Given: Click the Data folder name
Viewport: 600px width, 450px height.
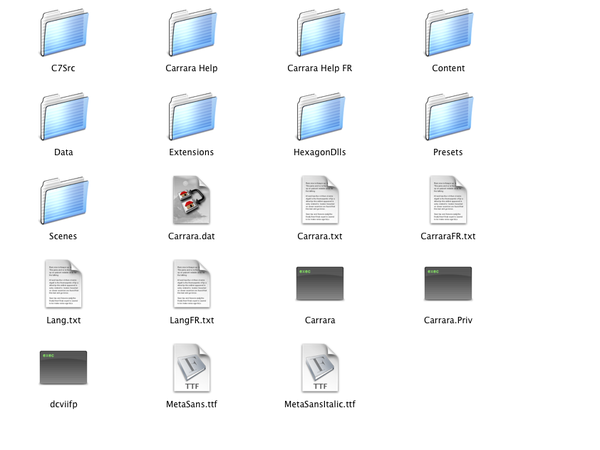Looking at the screenshot, I should coord(64,152).
